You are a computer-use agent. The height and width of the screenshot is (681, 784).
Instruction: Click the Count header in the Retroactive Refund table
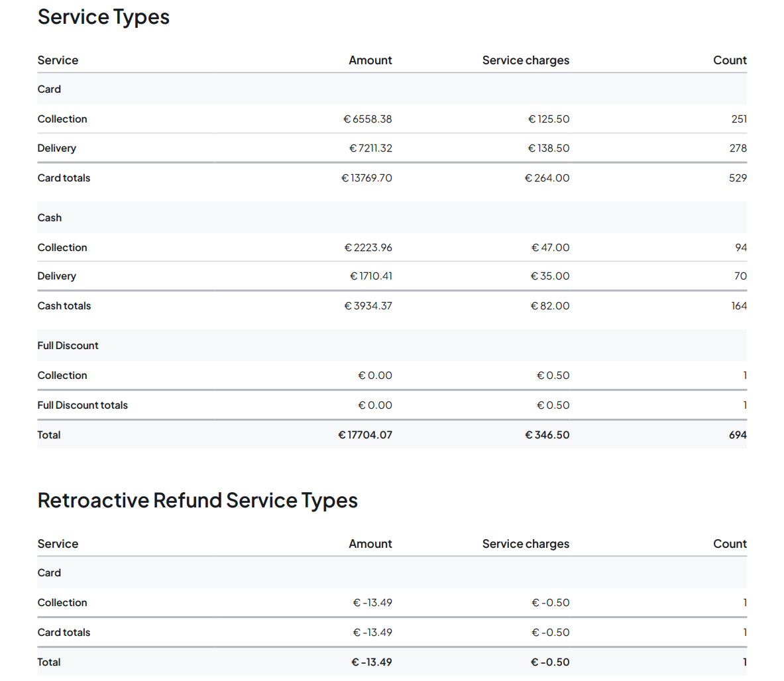point(730,544)
